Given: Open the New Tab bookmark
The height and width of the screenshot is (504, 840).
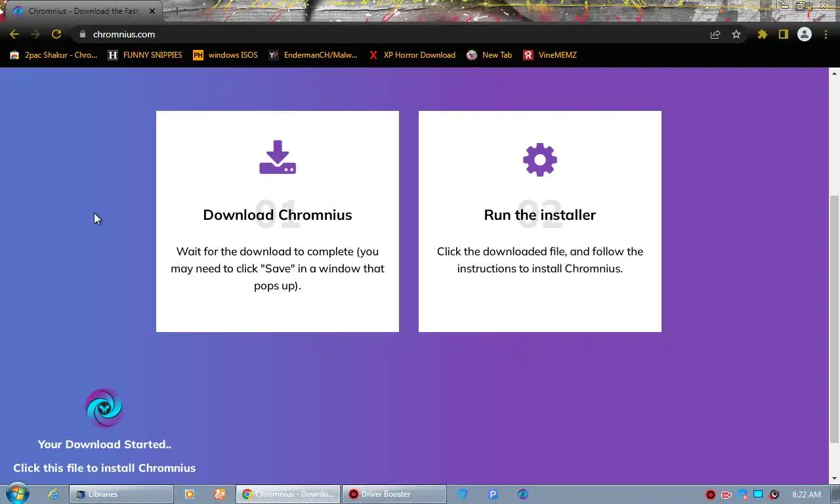Looking at the screenshot, I should pos(489,55).
